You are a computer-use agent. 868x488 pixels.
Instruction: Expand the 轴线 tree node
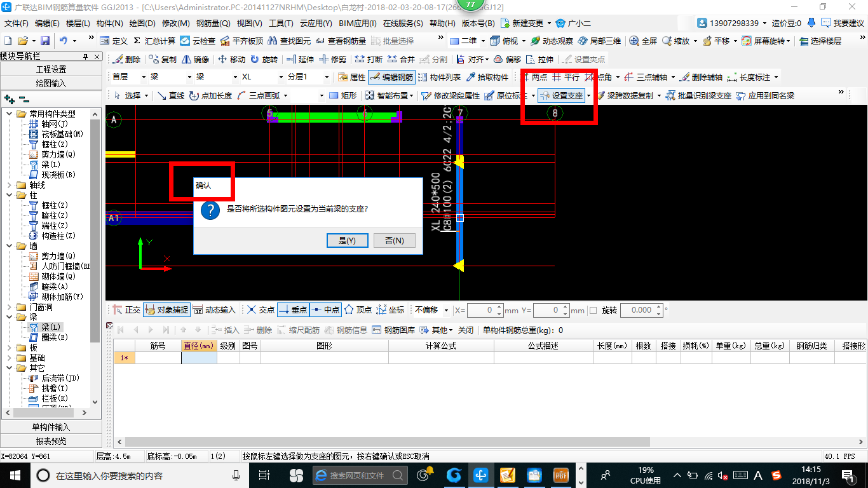click(10, 185)
